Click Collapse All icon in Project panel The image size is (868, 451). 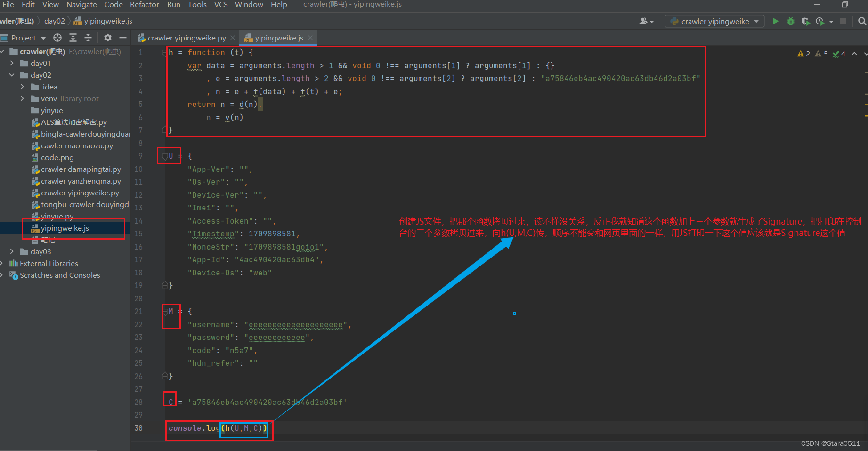point(88,38)
